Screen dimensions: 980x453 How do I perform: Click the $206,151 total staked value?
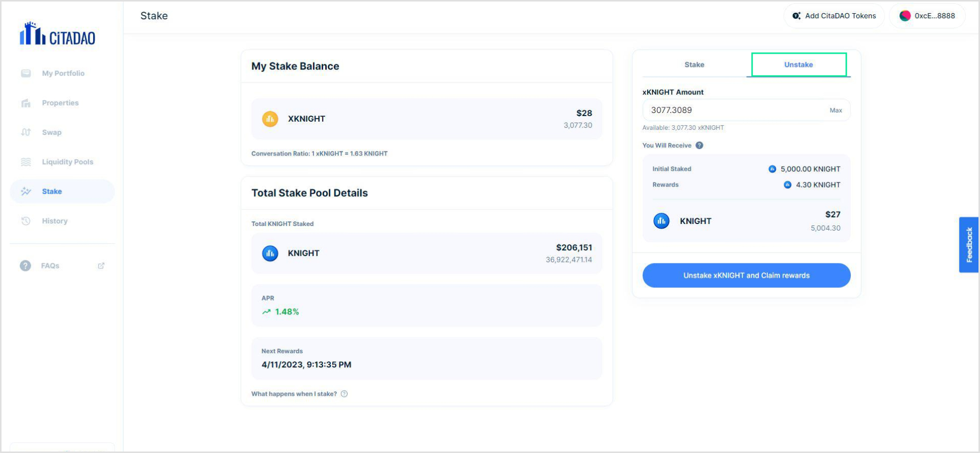(574, 247)
